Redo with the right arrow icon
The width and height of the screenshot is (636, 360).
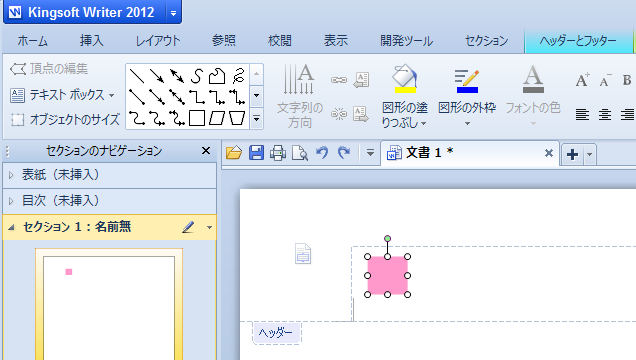[x=344, y=153]
